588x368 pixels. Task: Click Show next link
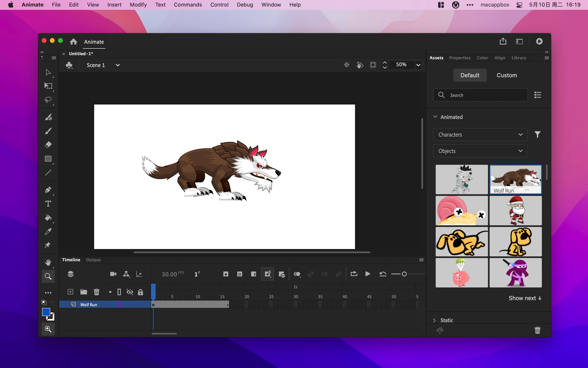(525, 298)
